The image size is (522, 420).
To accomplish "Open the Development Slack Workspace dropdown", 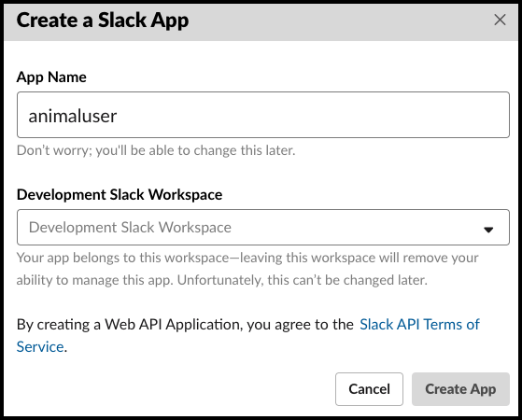I will tap(263, 228).
